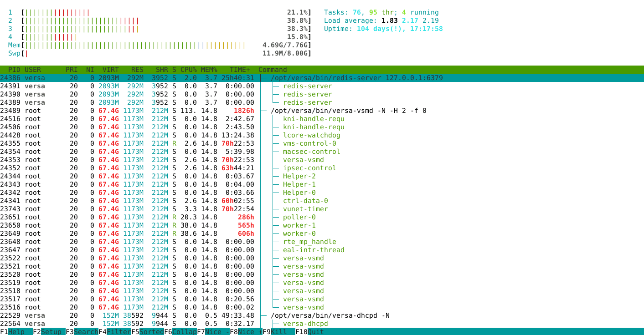Raise niceness with F8 Nice +
Screen dimensions: 644x335
(246, 331)
